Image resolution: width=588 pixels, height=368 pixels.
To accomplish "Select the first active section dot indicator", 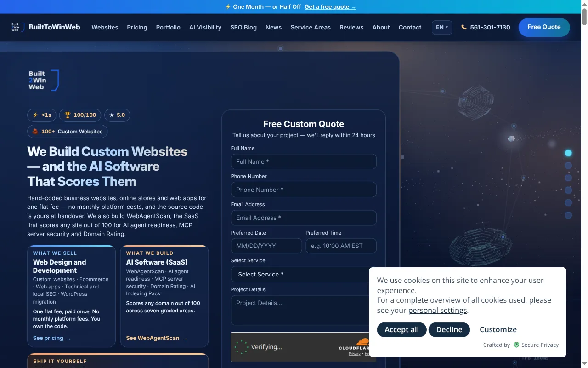I will click(568, 153).
